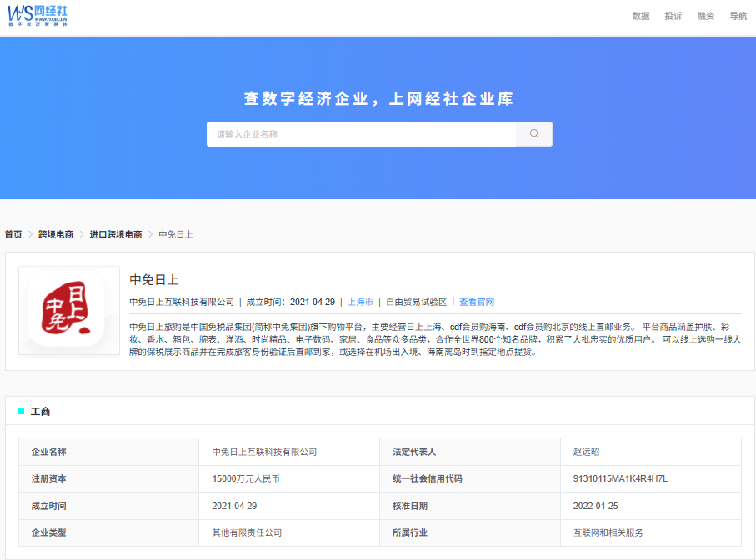
Task: Click the 企业类型 label cell
Action: [x=108, y=532]
